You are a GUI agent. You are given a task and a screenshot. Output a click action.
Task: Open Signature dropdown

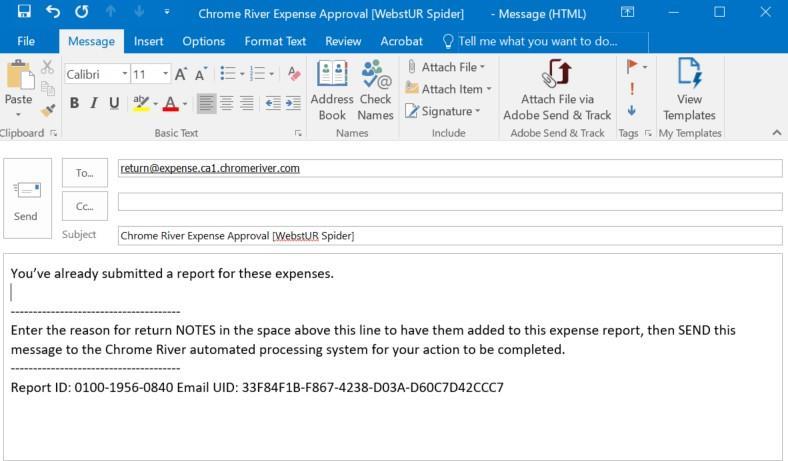tap(443, 111)
